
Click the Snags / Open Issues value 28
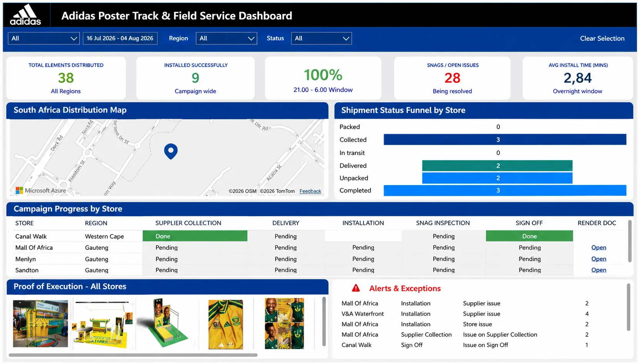point(452,78)
